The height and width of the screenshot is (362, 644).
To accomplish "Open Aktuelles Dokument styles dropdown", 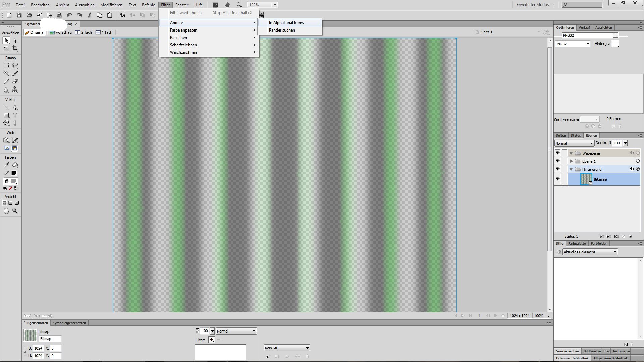I will click(590, 252).
